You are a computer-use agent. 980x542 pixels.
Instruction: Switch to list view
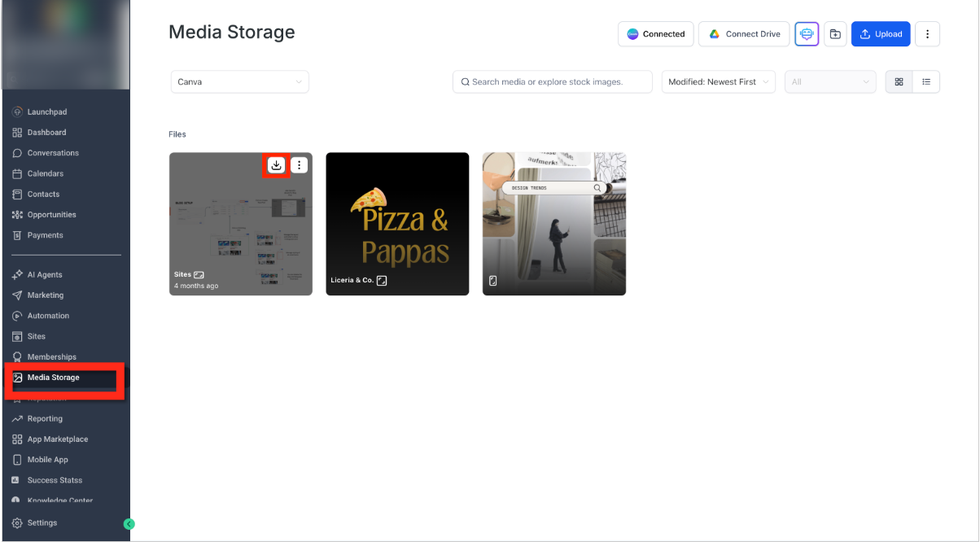pos(926,82)
